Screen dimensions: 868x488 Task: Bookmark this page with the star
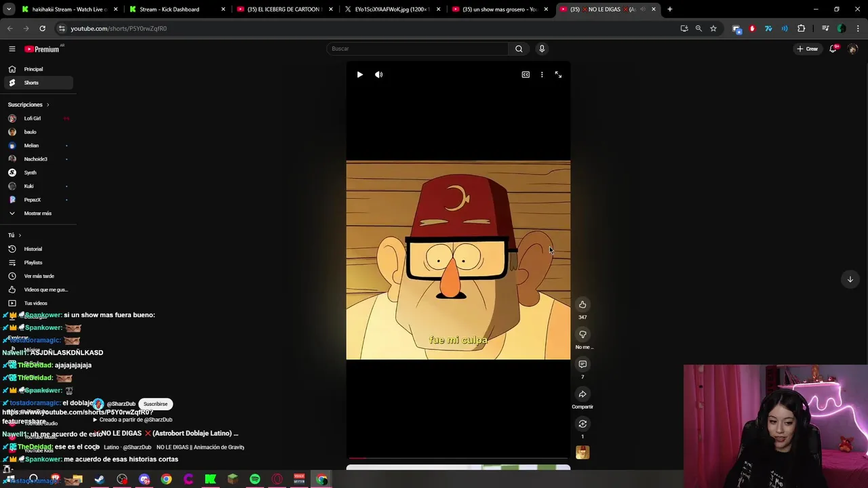point(713,28)
